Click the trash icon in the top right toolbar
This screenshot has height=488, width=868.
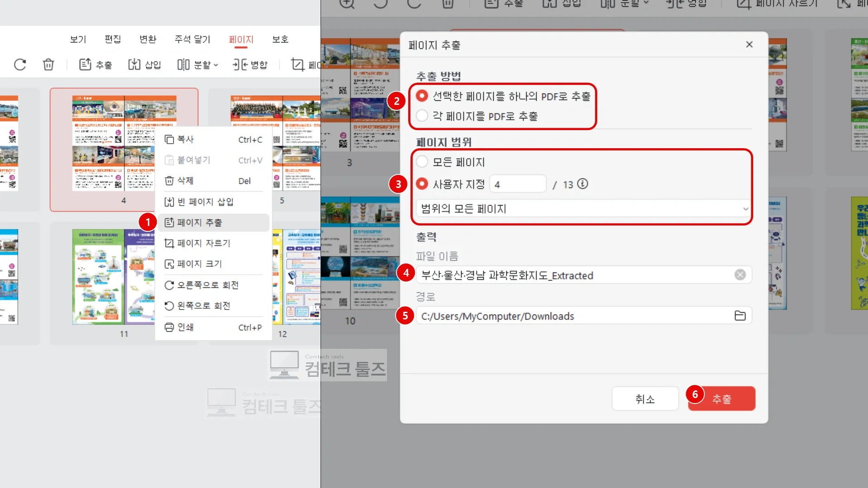tap(448, 4)
